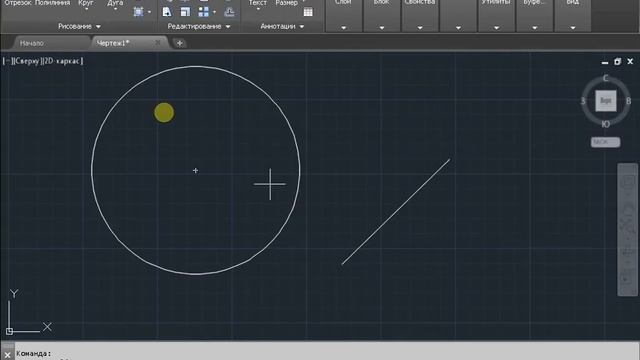Expand the Редактирование panel
640x360 pixels.
[199, 27]
